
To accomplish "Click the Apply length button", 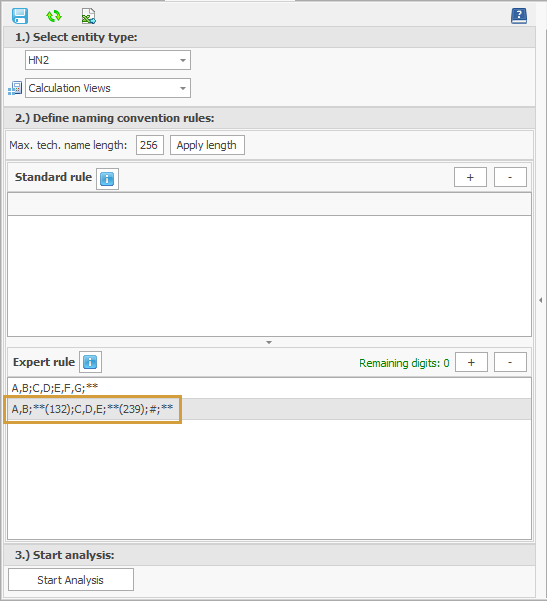I will click(x=207, y=145).
